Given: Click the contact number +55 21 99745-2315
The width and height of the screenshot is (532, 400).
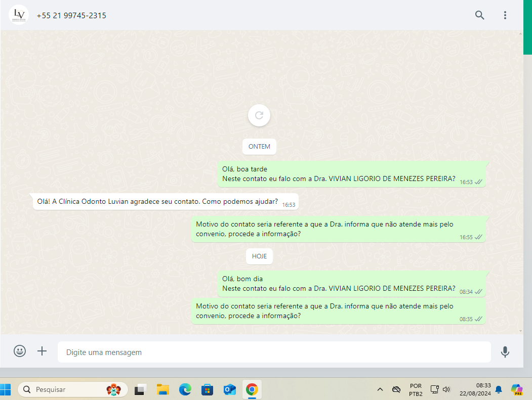Looking at the screenshot, I should point(71,16).
